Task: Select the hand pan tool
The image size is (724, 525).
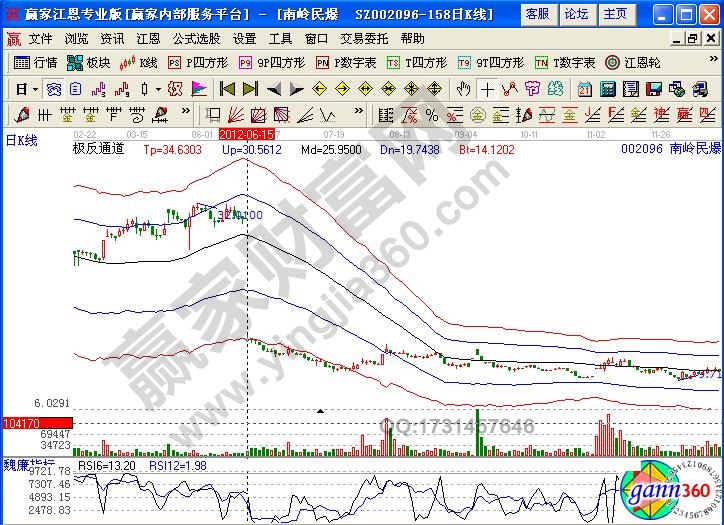Action: pos(464,88)
